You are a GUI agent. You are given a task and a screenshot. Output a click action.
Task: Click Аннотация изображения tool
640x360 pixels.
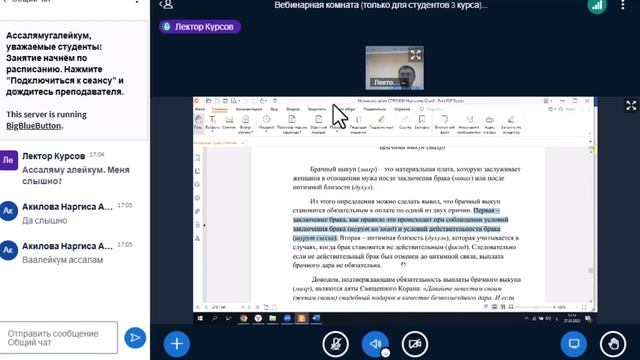(x=469, y=124)
